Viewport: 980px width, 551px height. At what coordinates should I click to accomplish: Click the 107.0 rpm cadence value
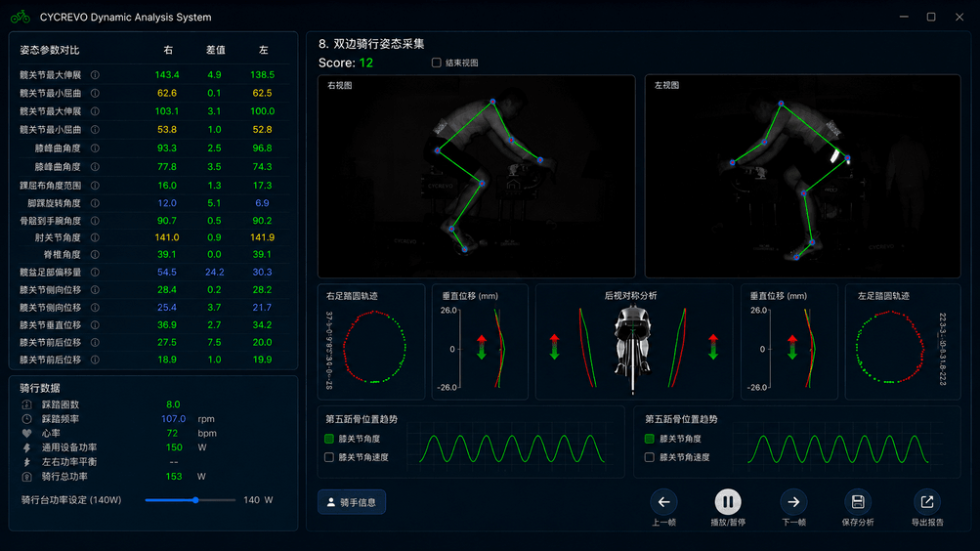(173, 419)
